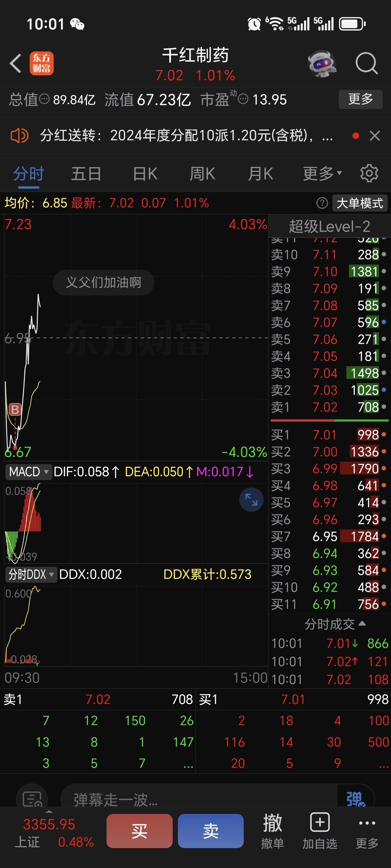Switch to the 日K tab
The height and width of the screenshot is (868, 391).
click(x=145, y=174)
